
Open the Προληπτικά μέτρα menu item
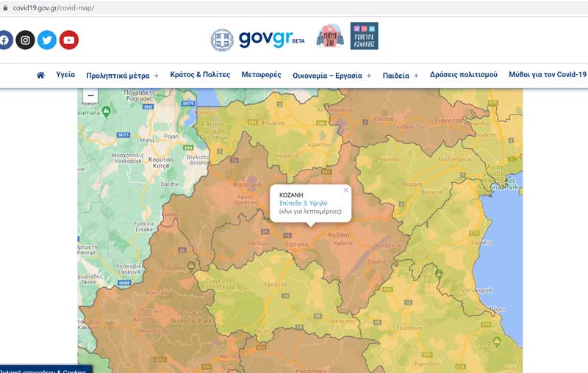pyautogui.click(x=118, y=76)
